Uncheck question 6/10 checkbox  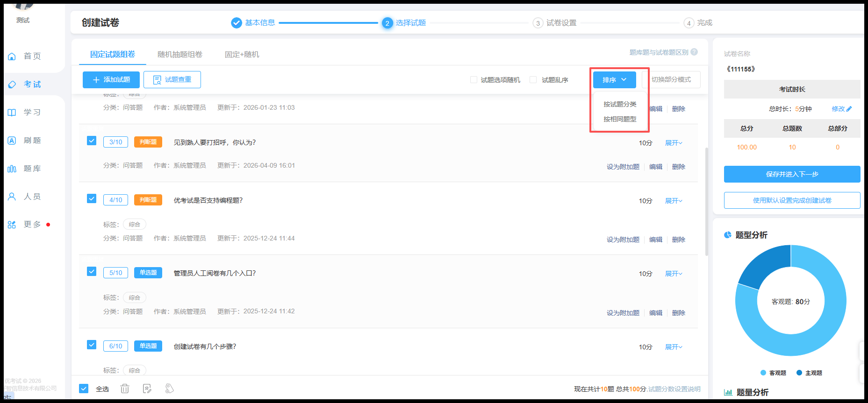tap(92, 345)
